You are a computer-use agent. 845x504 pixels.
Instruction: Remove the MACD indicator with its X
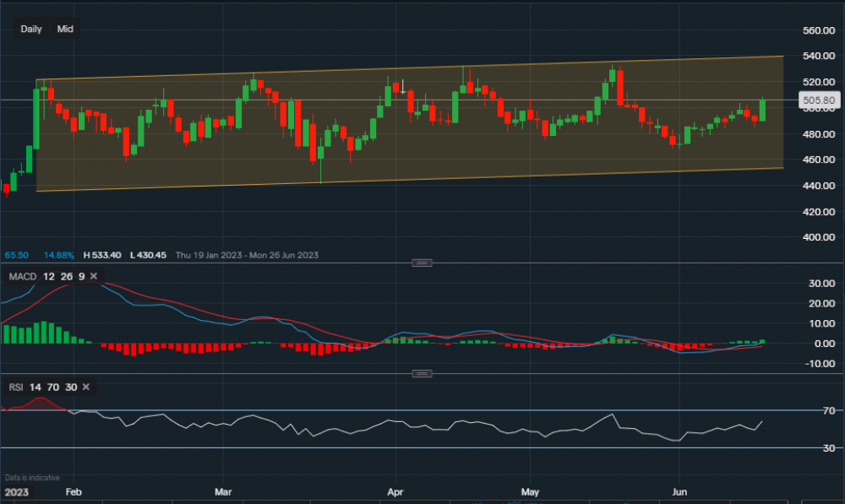point(93,277)
